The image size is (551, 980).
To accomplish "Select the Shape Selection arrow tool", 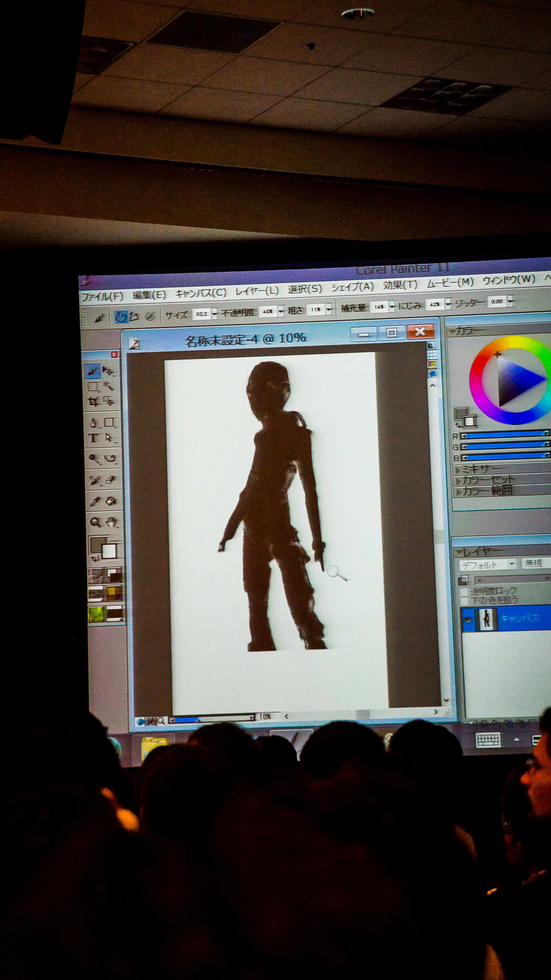I will pos(110,438).
